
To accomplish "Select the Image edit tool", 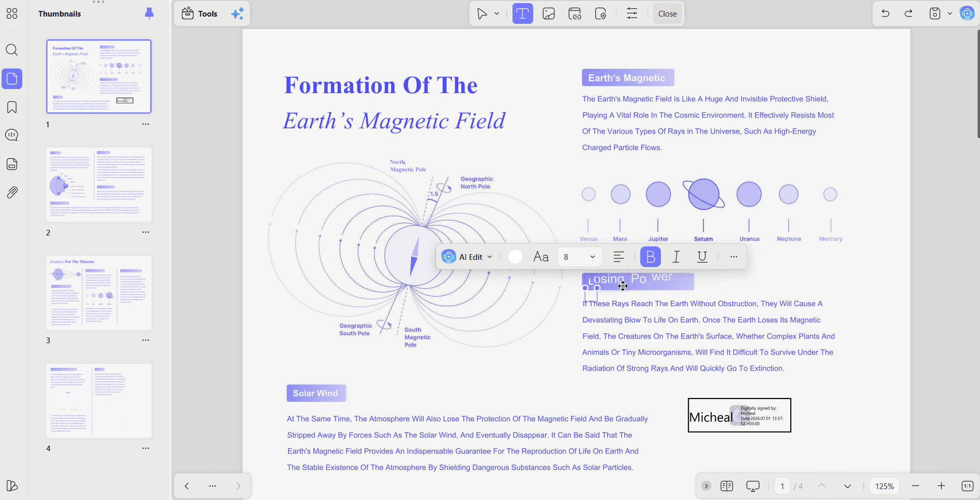I will click(x=549, y=14).
